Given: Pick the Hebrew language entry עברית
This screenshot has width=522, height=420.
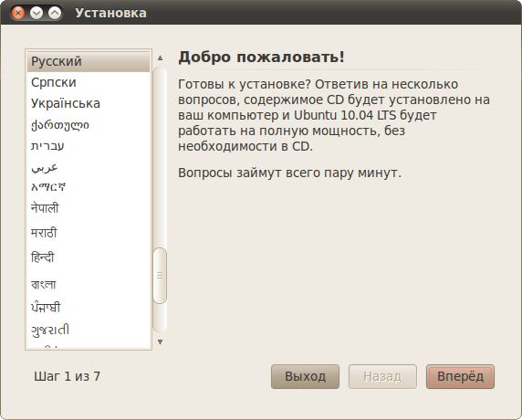Looking at the screenshot, I should [89, 146].
